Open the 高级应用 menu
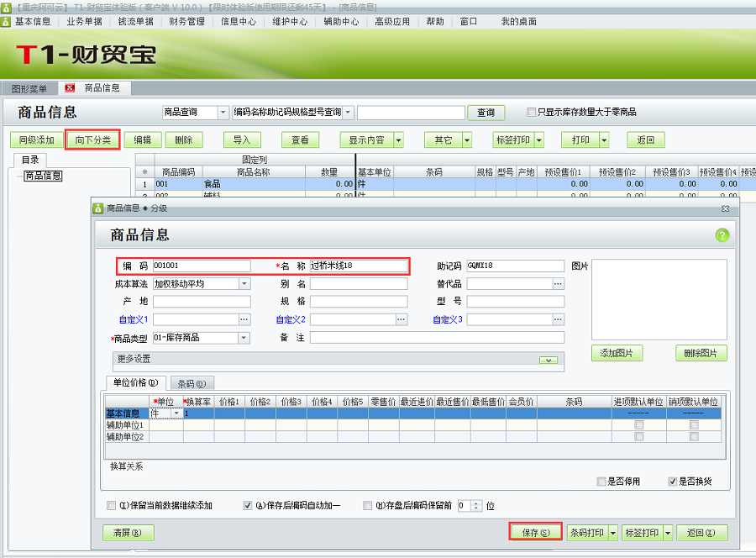Image resolution: width=756 pixels, height=558 pixels. pyautogui.click(x=392, y=22)
